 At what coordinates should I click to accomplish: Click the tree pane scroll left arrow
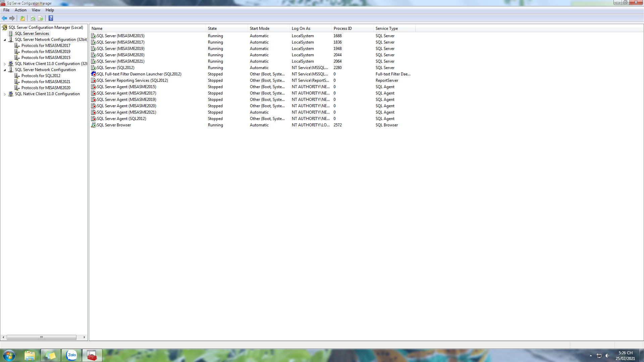(3, 337)
